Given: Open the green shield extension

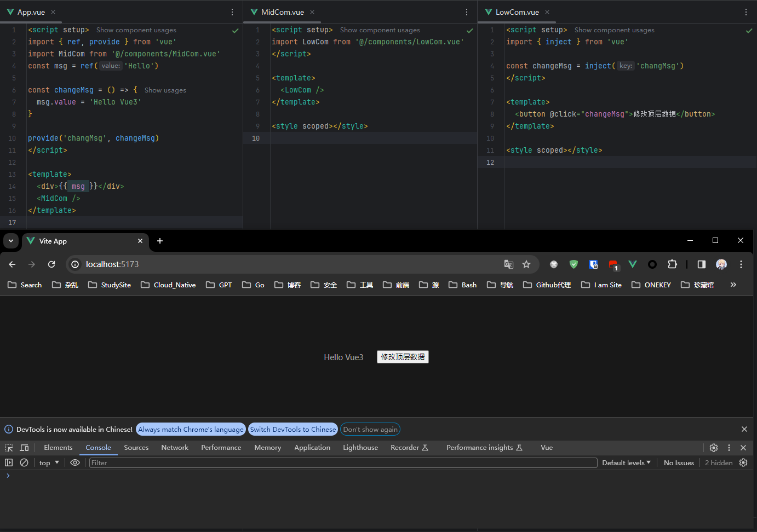Looking at the screenshot, I should (x=574, y=264).
